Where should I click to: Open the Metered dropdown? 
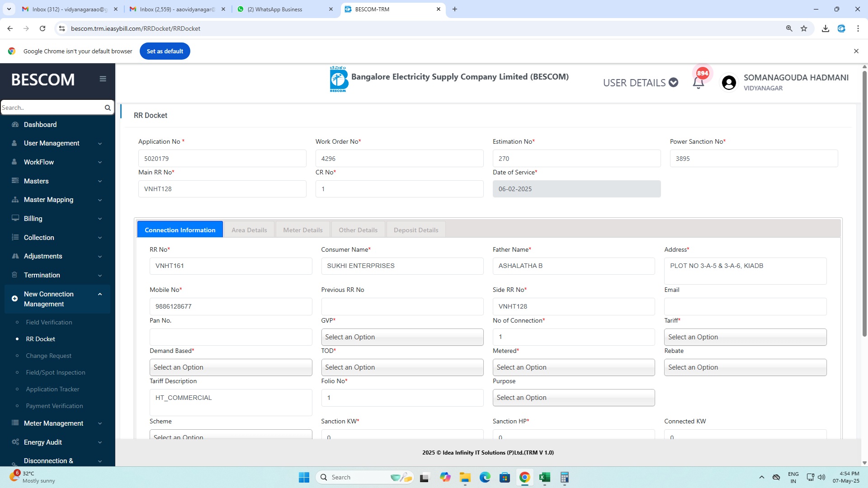[574, 367]
